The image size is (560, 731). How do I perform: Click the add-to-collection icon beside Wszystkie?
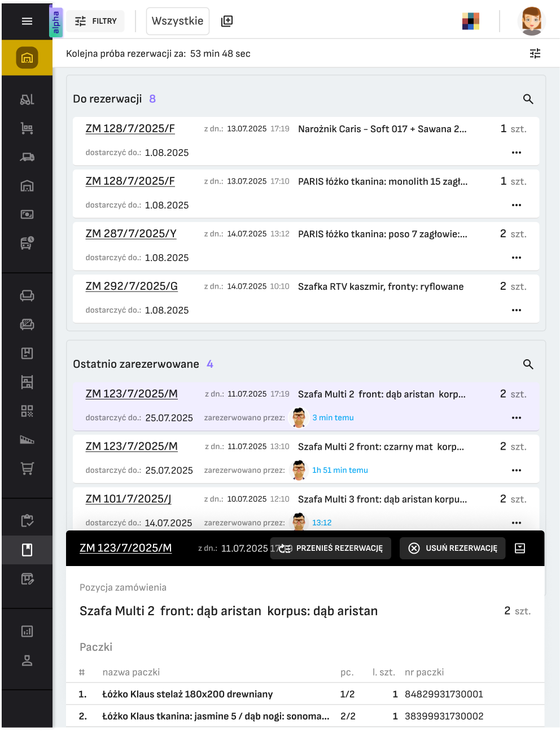point(227,21)
